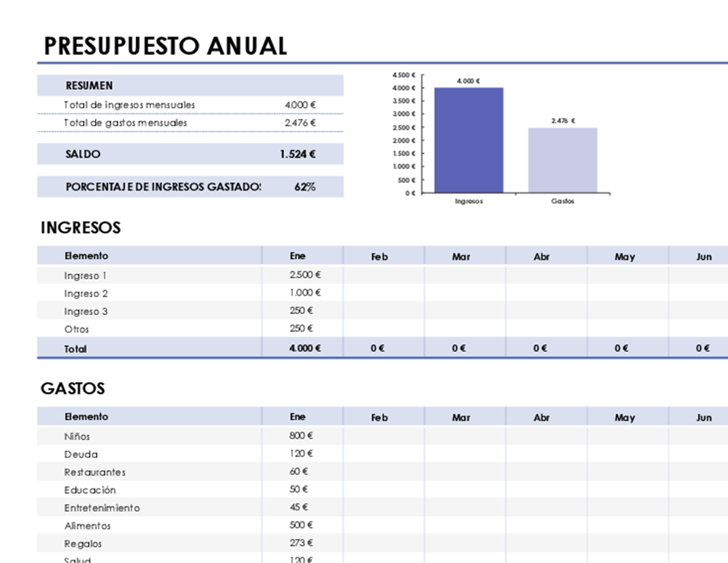The width and height of the screenshot is (728, 563).
Task: Select the 'Ingreso 2' row label
Action: tap(86, 293)
